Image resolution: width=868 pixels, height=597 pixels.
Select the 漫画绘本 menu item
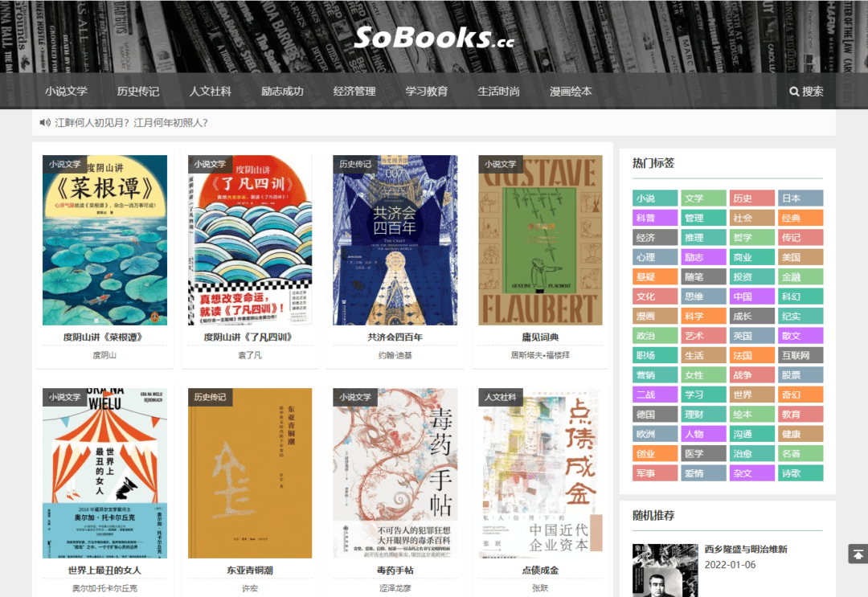(571, 92)
